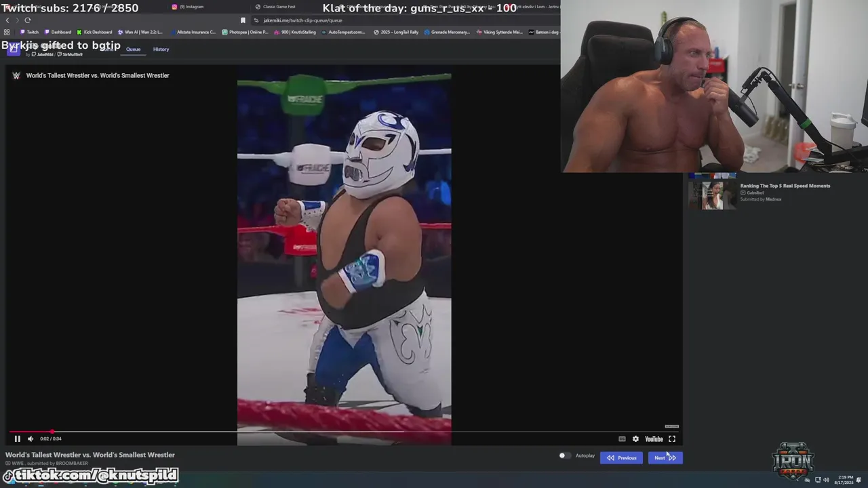The width and height of the screenshot is (868, 488).
Task: Toggle subtitles in video player
Action: pyautogui.click(x=622, y=439)
